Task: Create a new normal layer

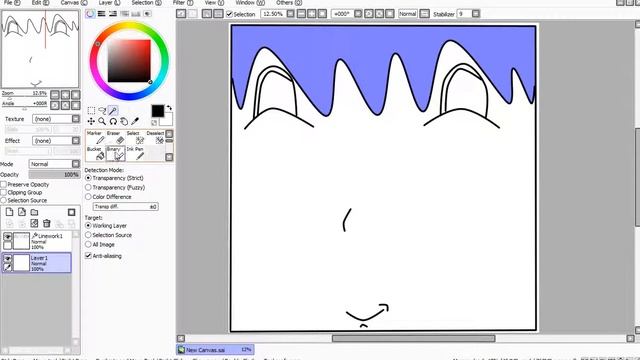Action: tap(9, 212)
